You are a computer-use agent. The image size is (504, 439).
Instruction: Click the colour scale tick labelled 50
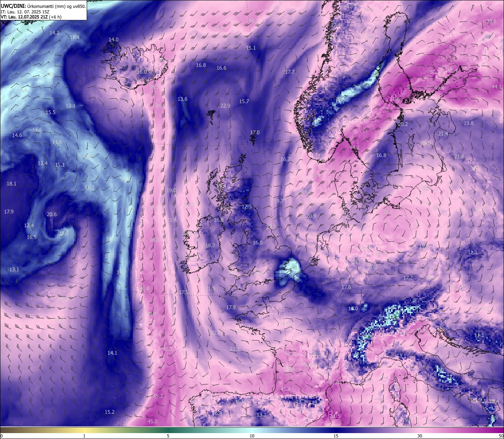click(x=501, y=436)
